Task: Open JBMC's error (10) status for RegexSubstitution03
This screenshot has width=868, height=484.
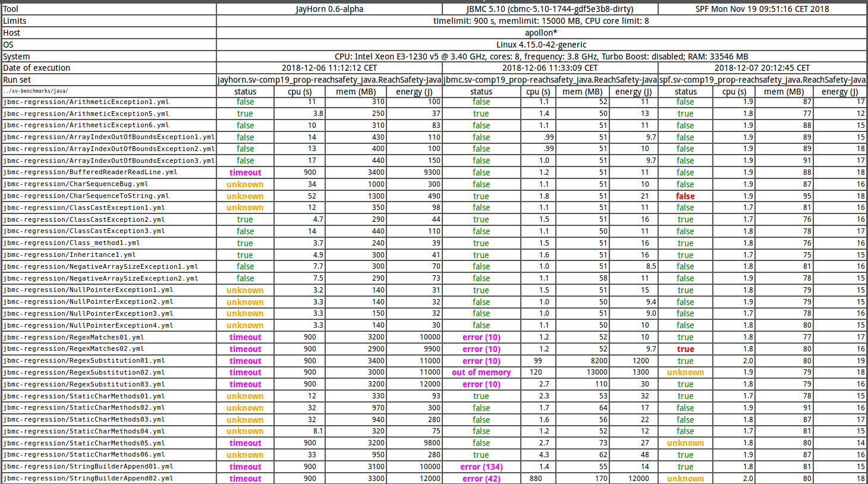Action: pyautogui.click(x=481, y=384)
